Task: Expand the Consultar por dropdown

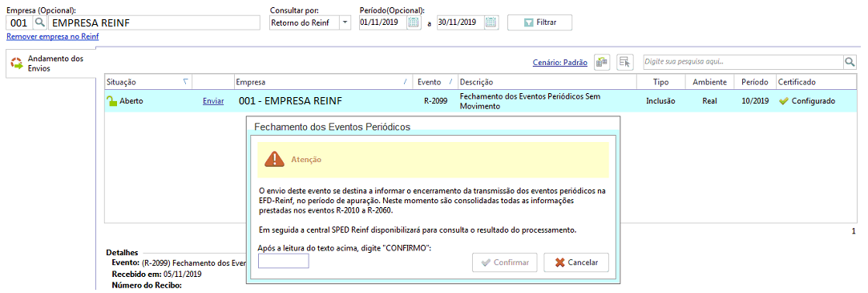Action: (x=345, y=22)
